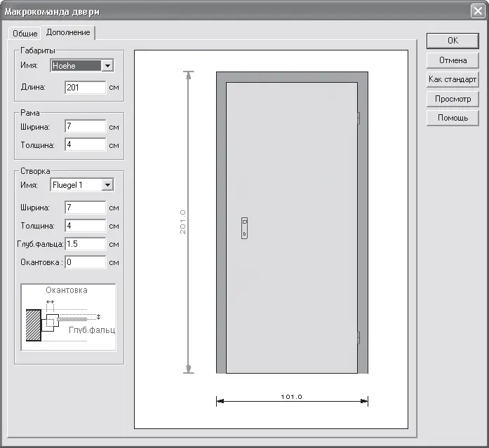489x448 pixels.
Task: Click the Толщина field under Рама
Action: (85, 144)
